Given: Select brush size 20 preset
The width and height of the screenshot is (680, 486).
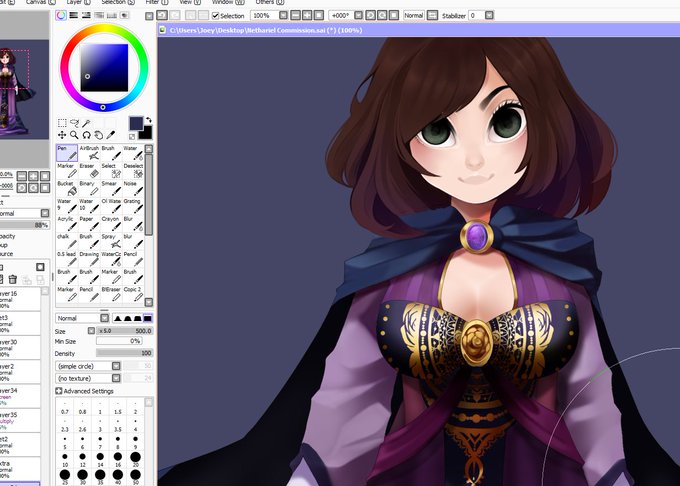Looking at the screenshot, I should [x=135, y=460].
